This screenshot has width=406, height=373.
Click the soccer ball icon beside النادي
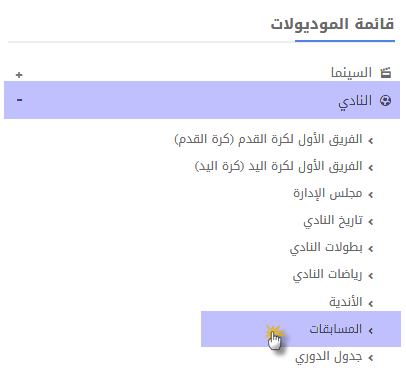point(386,100)
